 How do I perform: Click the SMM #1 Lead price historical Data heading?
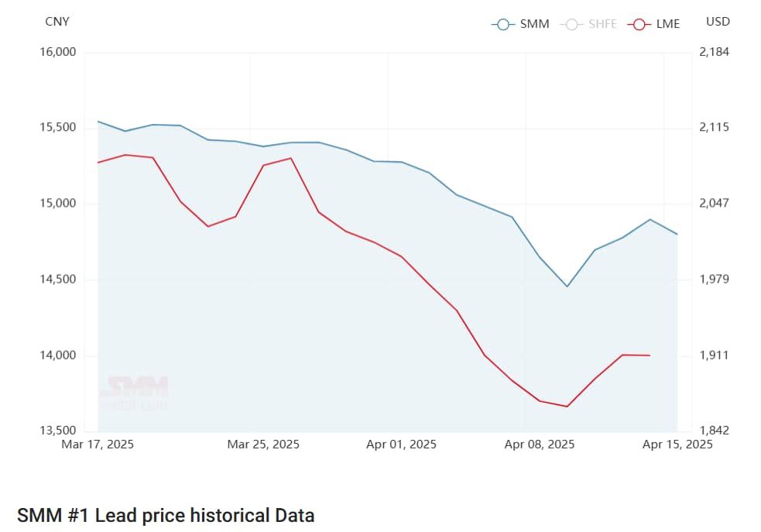click(166, 515)
